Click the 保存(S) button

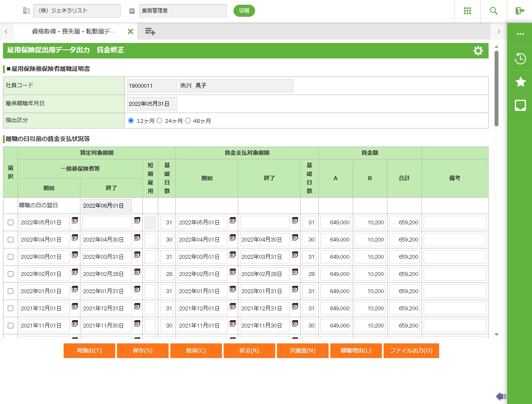point(142,350)
